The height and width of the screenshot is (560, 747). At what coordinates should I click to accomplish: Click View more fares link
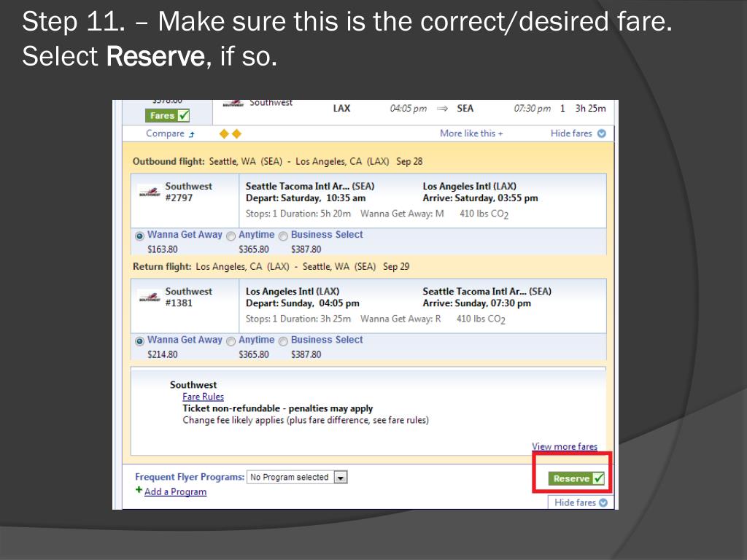[x=565, y=446]
